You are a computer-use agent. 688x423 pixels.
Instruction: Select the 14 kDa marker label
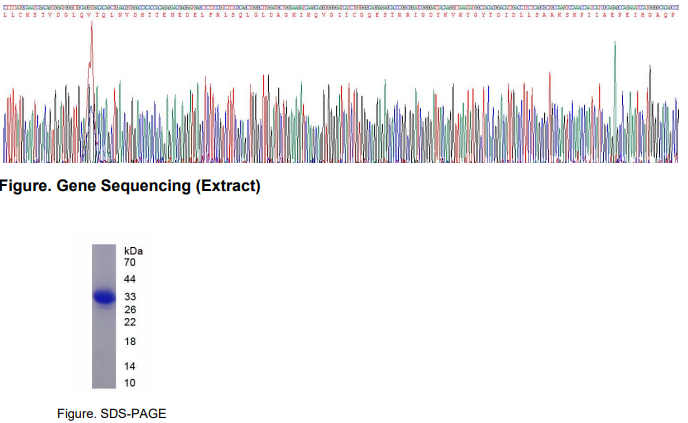coord(130,366)
